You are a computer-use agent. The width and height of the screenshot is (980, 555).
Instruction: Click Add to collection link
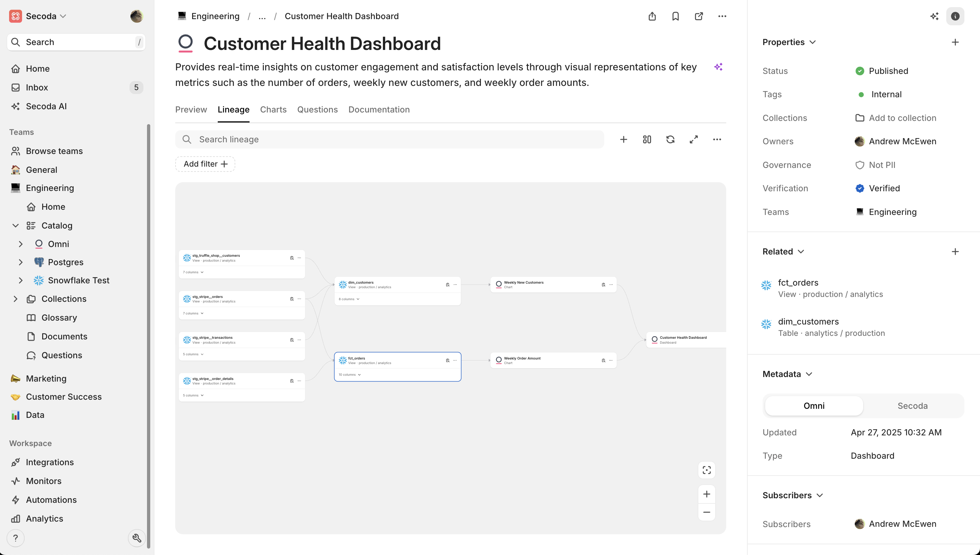point(902,118)
